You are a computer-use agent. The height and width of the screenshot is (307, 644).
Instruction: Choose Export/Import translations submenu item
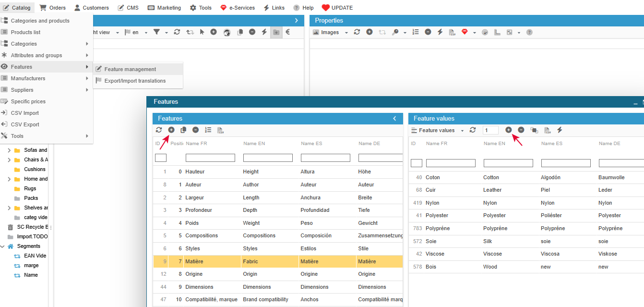138,81
